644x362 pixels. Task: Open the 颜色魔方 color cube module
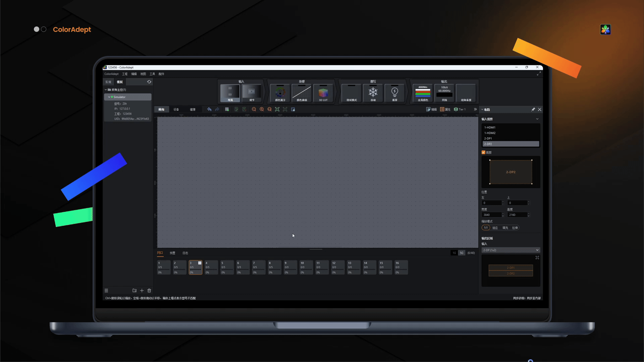pyautogui.click(x=280, y=93)
